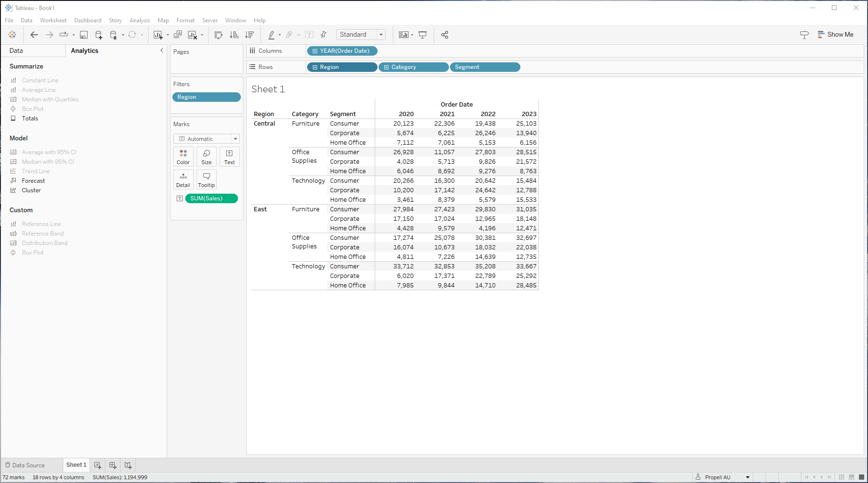
Task: Click the New Dashboard icon
Action: point(113,465)
